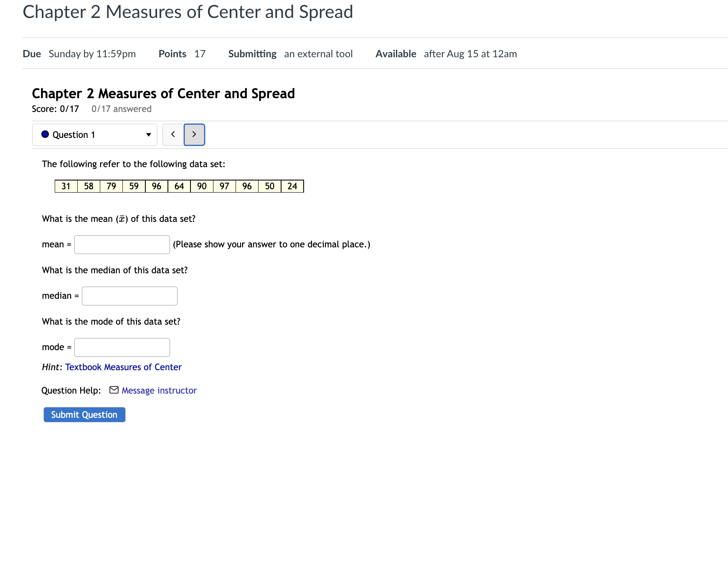Open the Question 1 dropdown

[x=94, y=135]
